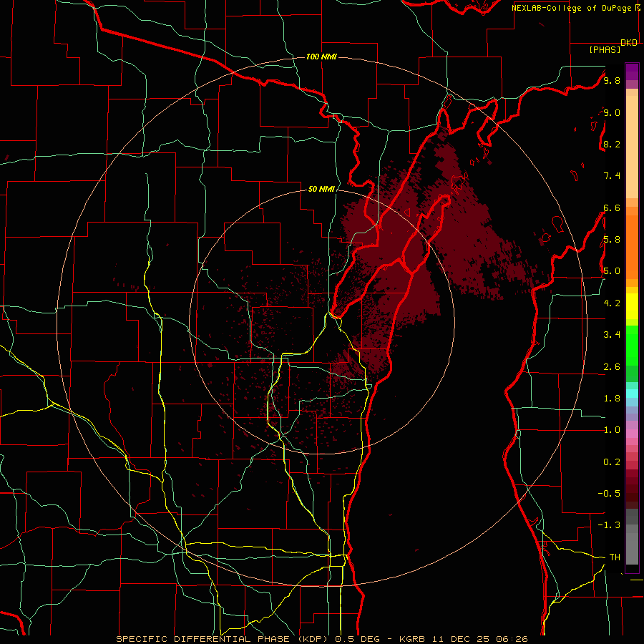Viewport: 644px width, 644px height.
Task: Click the 3.4 scale value
Action: click(612, 335)
